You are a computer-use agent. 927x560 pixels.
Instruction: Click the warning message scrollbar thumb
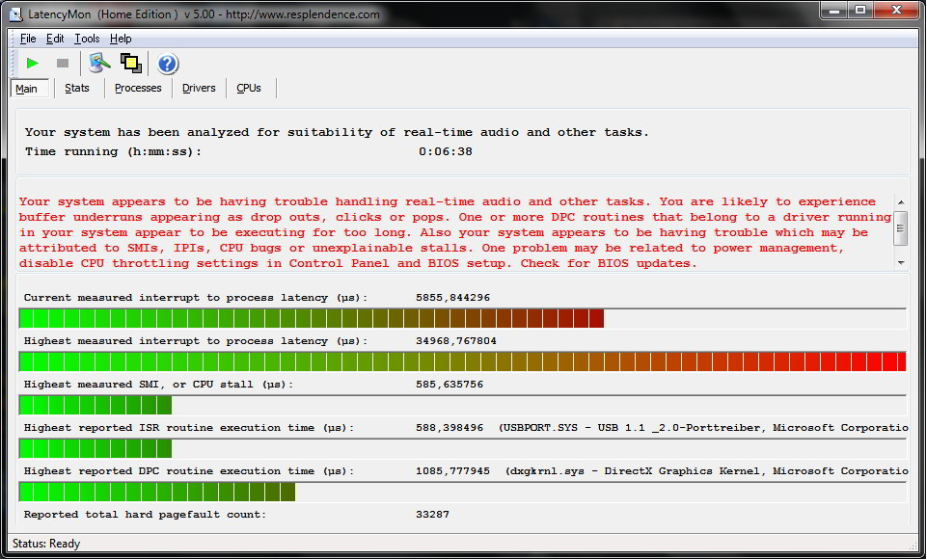coord(900,228)
